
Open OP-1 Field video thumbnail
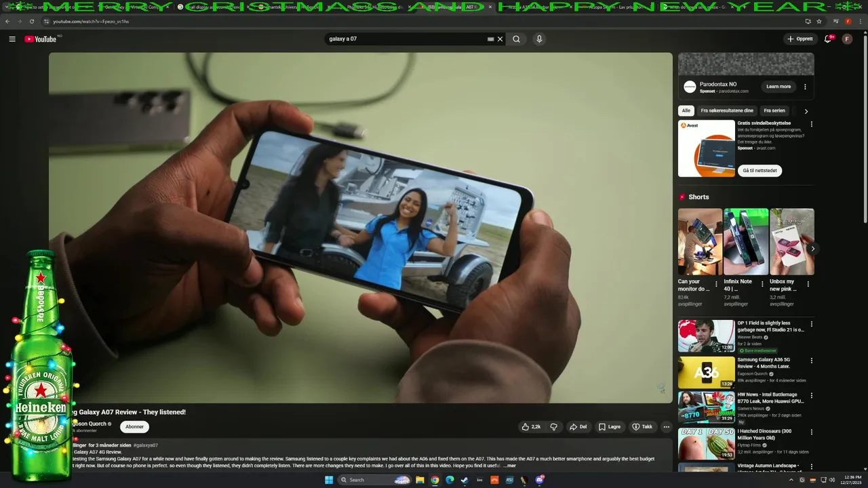[706, 335]
